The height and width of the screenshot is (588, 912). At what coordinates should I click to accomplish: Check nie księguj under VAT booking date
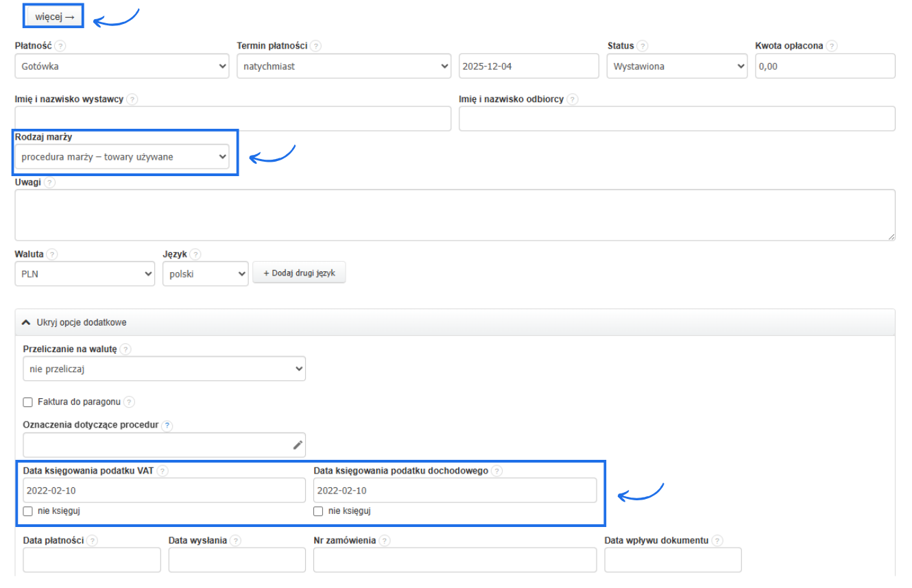coord(28,511)
